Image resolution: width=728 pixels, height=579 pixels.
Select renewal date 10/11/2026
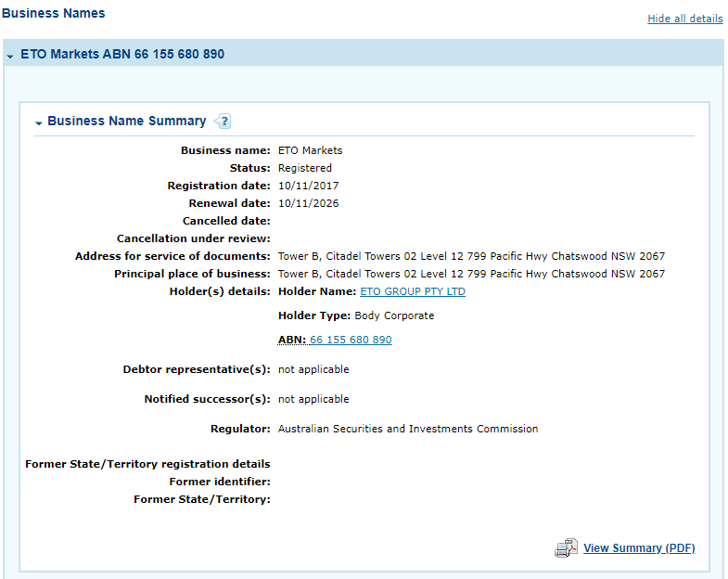click(308, 203)
